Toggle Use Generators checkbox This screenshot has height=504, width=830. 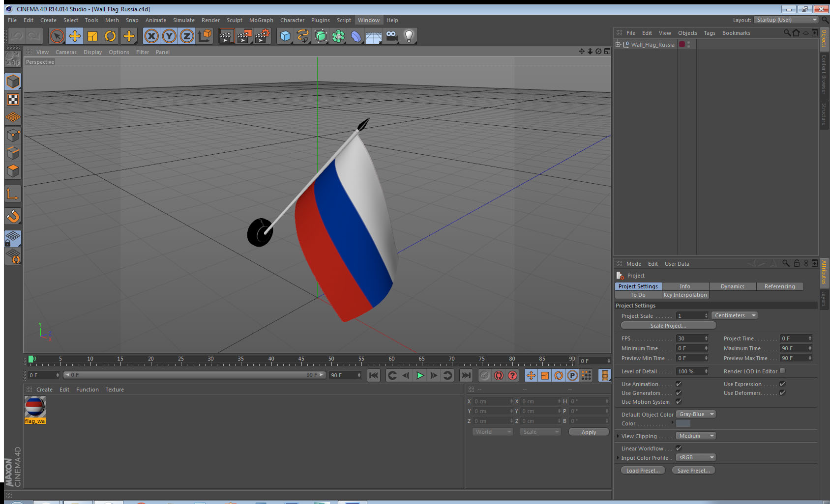click(679, 392)
